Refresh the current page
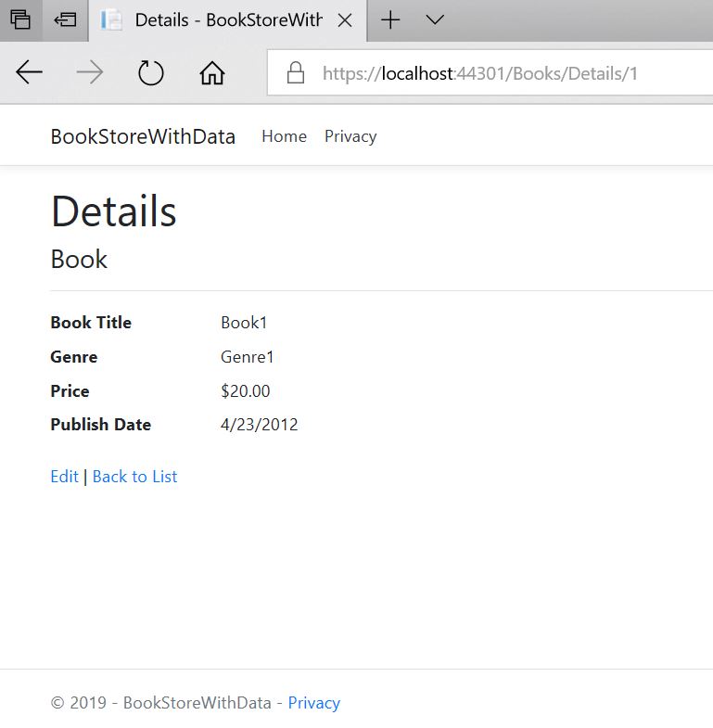The image size is (713, 728). click(x=150, y=73)
